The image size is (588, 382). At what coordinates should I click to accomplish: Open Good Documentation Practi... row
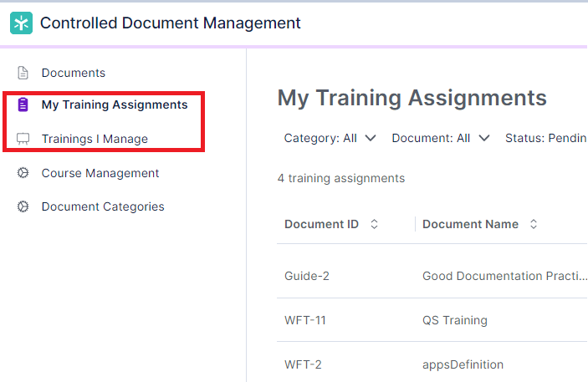504,276
